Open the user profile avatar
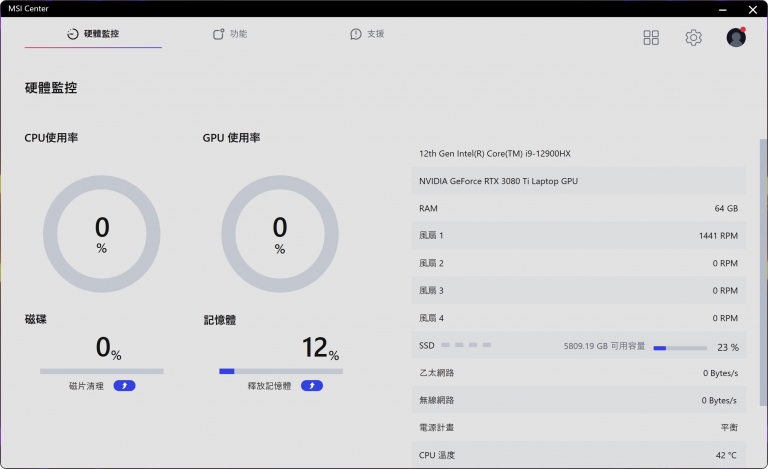Image resolution: width=768 pixels, height=469 pixels. tap(736, 37)
